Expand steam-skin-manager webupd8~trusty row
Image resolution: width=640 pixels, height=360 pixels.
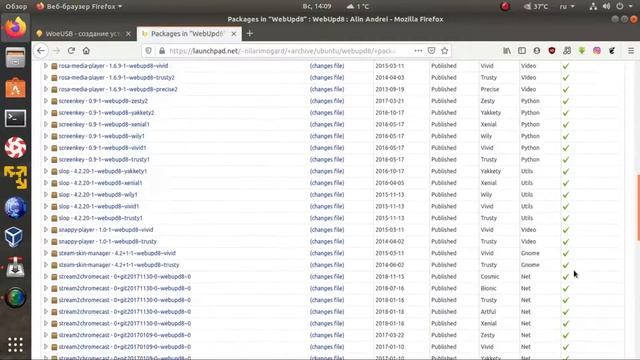[46, 264]
